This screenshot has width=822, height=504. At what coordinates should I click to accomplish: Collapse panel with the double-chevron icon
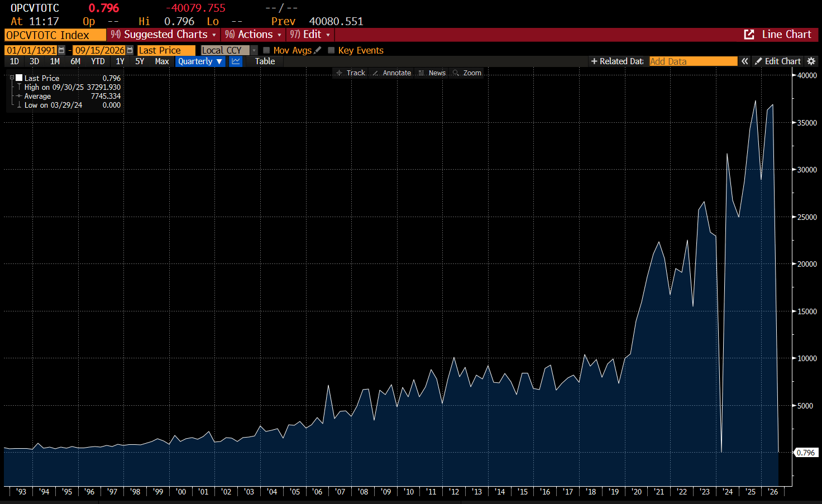(x=744, y=61)
